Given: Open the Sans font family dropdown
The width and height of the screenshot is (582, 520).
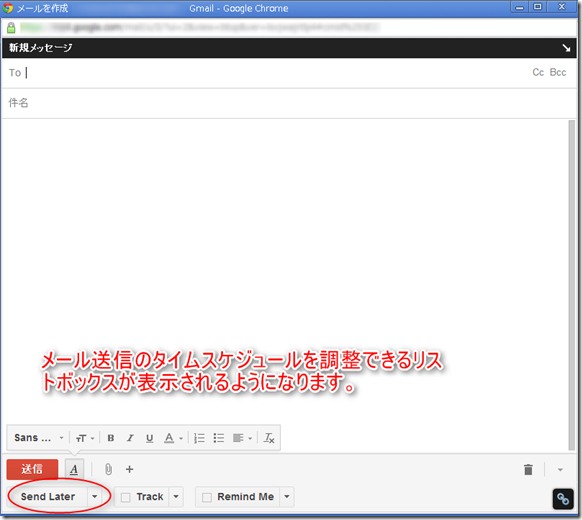Looking at the screenshot, I should click(39, 438).
